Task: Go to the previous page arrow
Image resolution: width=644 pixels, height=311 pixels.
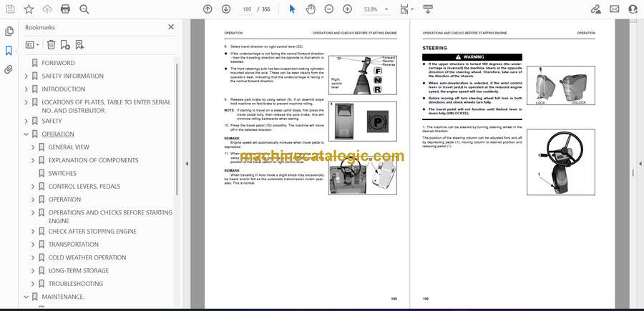Action: 208,9
